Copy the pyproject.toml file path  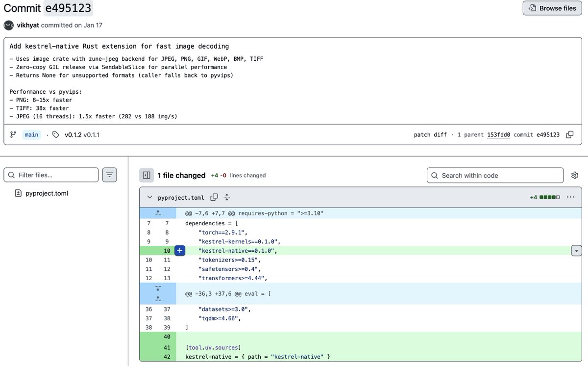(214, 197)
